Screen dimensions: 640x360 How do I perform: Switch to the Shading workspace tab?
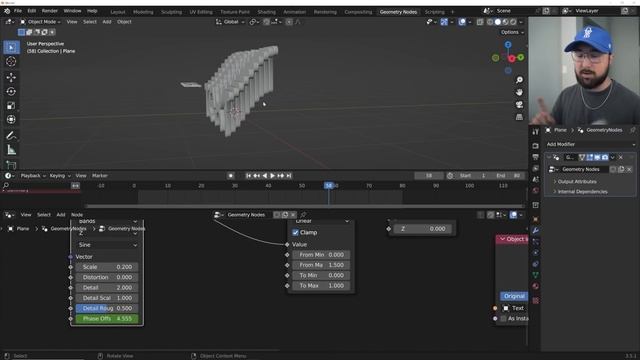coord(267,12)
